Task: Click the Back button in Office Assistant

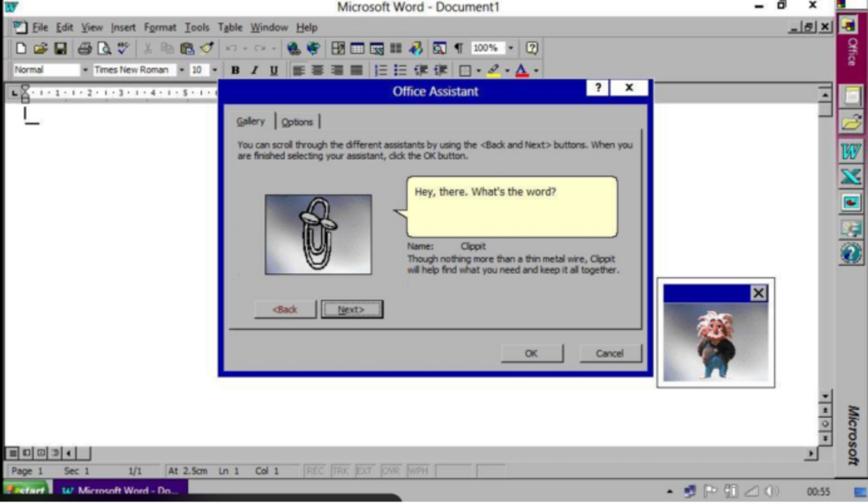Action: (285, 309)
